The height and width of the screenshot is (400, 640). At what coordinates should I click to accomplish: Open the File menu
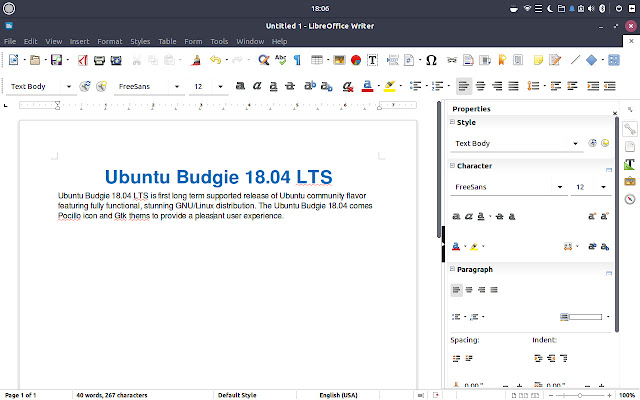tap(10, 41)
